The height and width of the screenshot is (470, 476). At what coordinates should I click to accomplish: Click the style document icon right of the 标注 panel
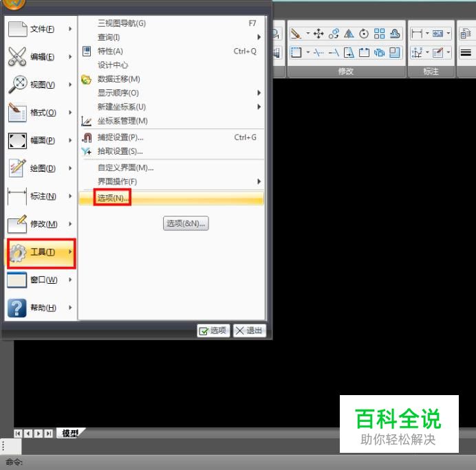click(466, 34)
